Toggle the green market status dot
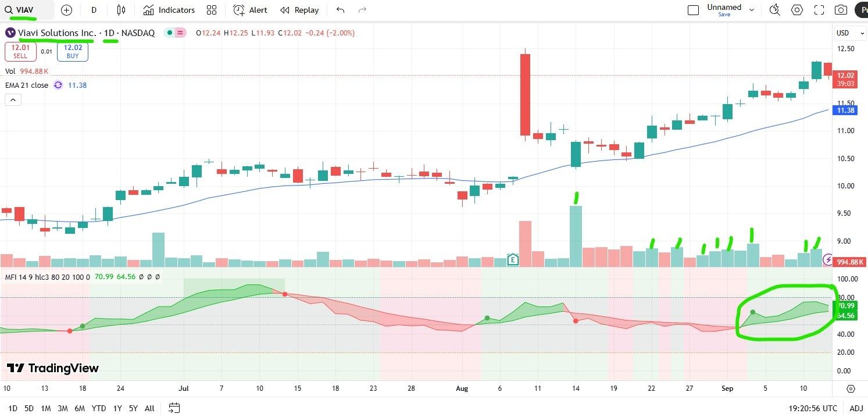Viewport: 868px width, 417px height. tap(169, 33)
